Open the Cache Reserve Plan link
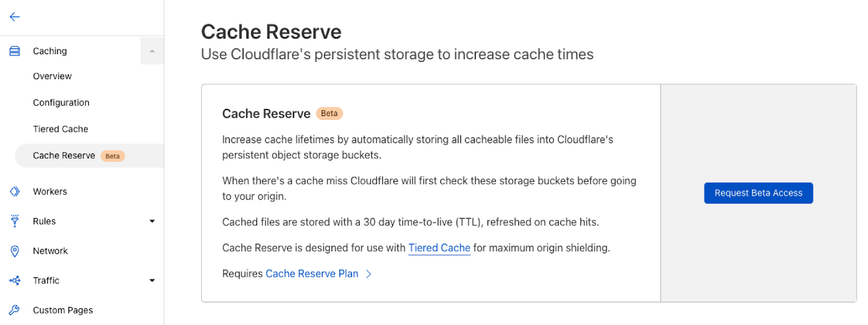 312,274
